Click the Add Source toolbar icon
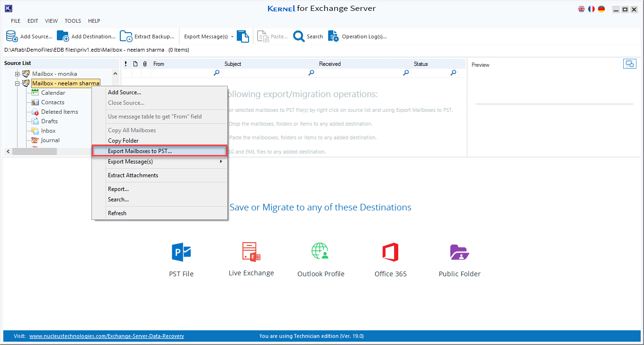This screenshot has height=345, width=644. [x=12, y=36]
